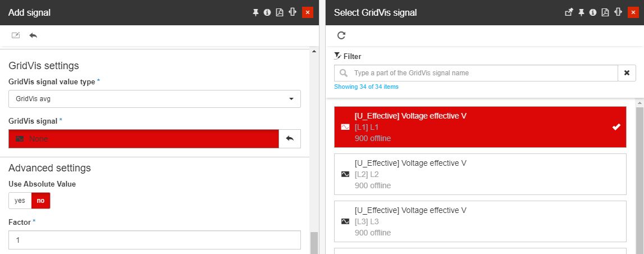The width and height of the screenshot is (644, 254).
Task: Toggle selection of Voltage effective L1 signal
Action: point(479,127)
